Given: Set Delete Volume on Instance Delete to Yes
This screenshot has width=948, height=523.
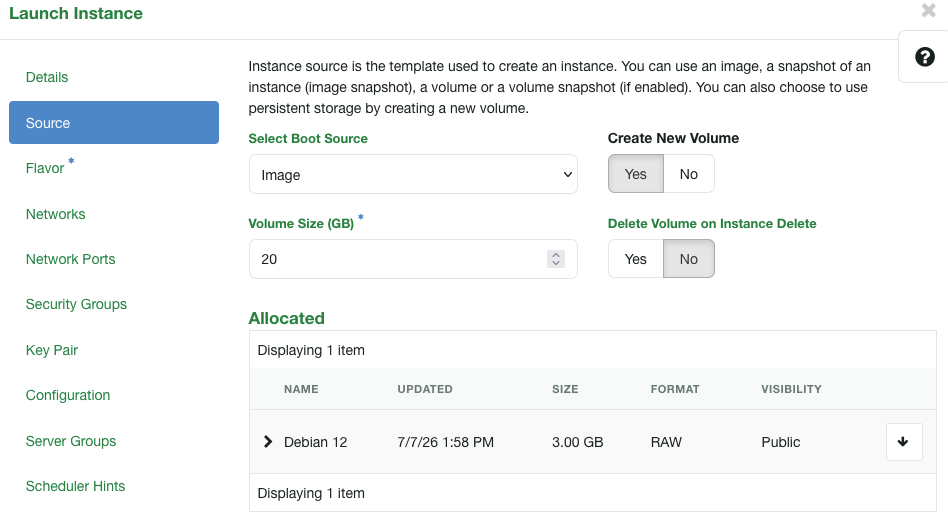Looking at the screenshot, I should 635,259.
